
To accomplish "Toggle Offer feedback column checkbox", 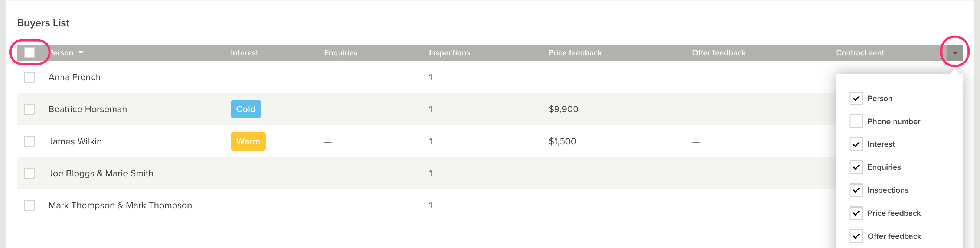I will (x=856, y=236).
